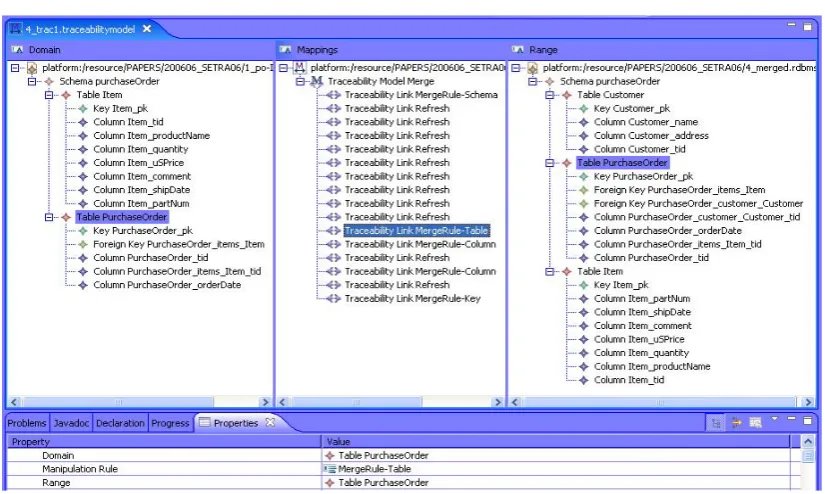Switch to the Javadoc tab
This screenshot has height=494, width=825.
tap(71, 423)
